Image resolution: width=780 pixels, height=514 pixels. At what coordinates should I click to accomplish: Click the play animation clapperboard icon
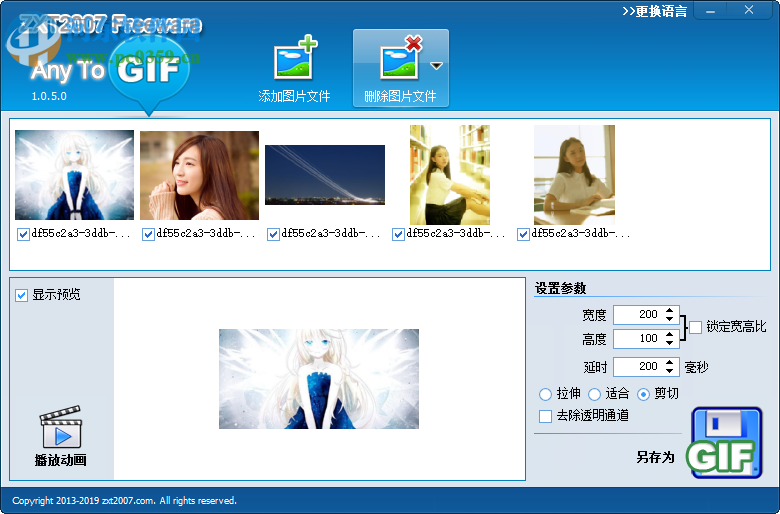click(x=61, y=427)
